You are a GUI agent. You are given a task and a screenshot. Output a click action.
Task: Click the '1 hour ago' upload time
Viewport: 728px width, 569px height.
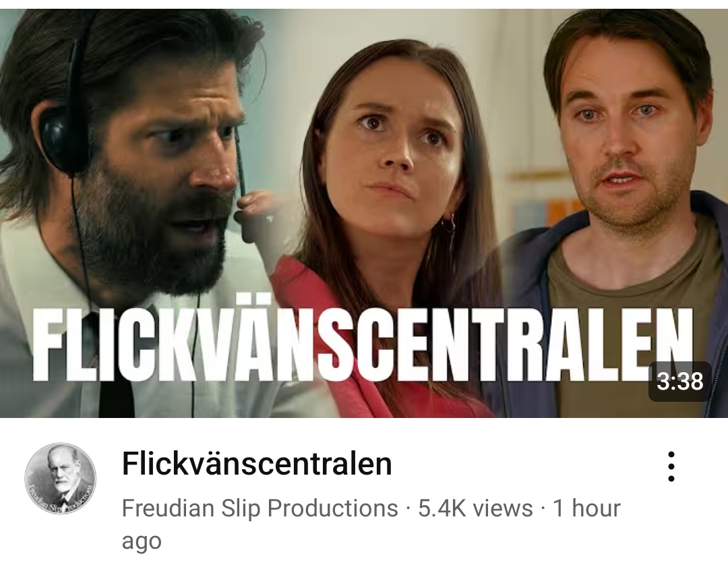click(x=371, y=524)
